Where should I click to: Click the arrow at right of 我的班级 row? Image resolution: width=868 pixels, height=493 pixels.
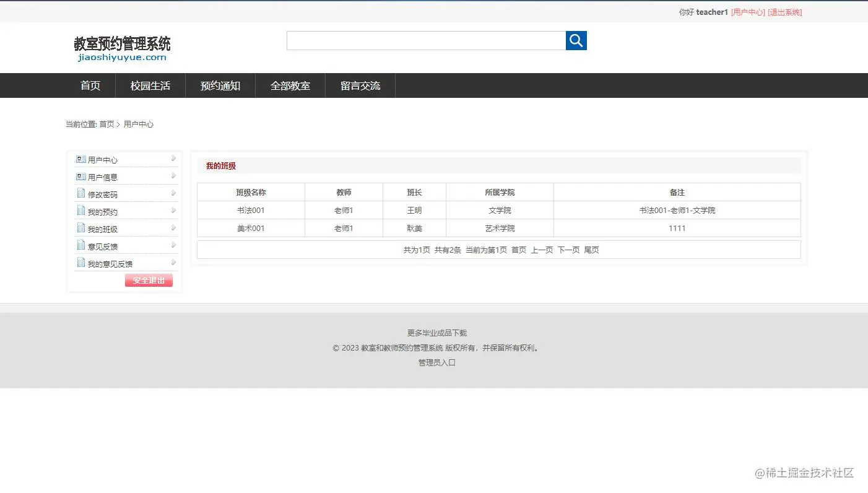[x=173, y=228]
